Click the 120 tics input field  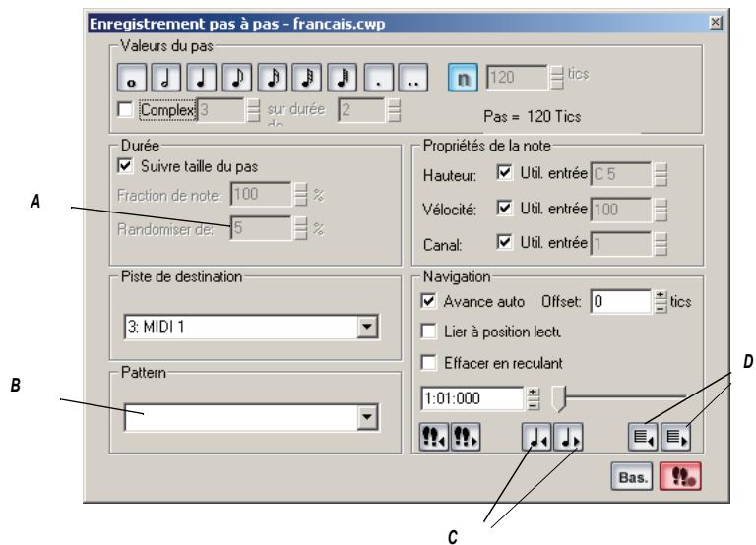[517, 78]
